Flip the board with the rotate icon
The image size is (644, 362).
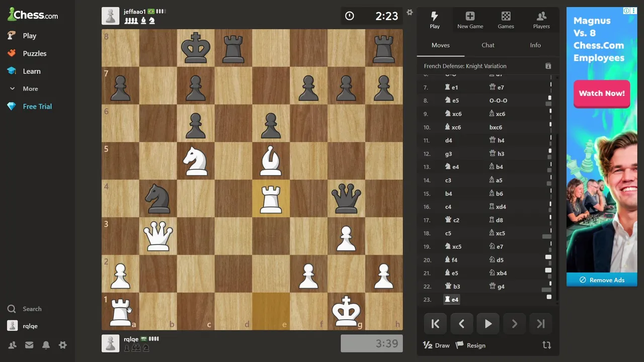pos(547,345)
